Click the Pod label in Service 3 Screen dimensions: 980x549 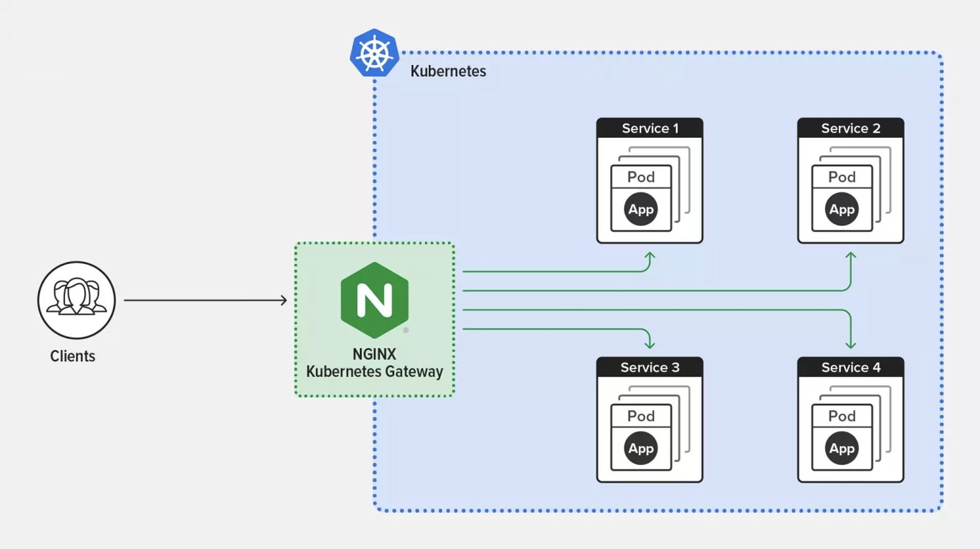[x=641, y=416]
